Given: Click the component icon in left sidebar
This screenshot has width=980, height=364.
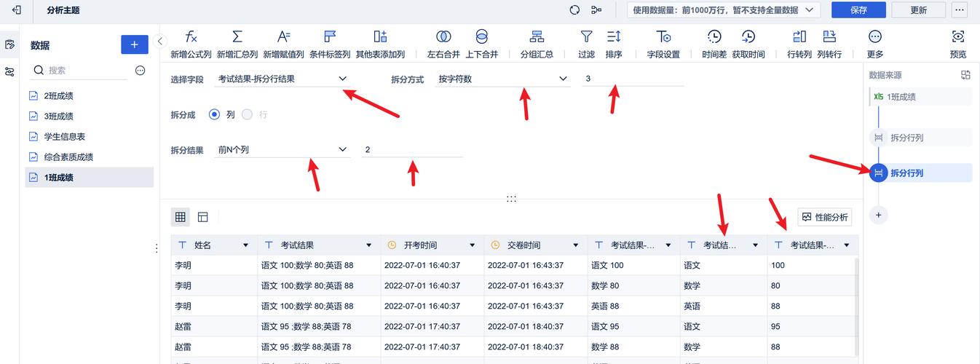Looking at the screenshot, I should click(9, 71).
